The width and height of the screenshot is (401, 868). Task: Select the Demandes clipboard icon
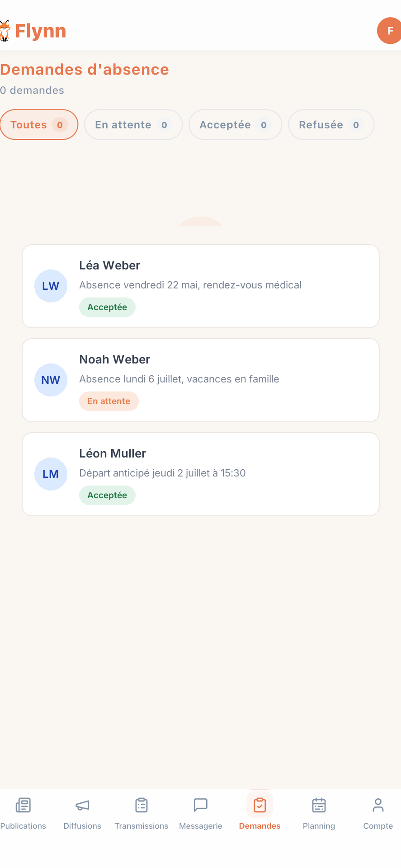coord(260,805)
